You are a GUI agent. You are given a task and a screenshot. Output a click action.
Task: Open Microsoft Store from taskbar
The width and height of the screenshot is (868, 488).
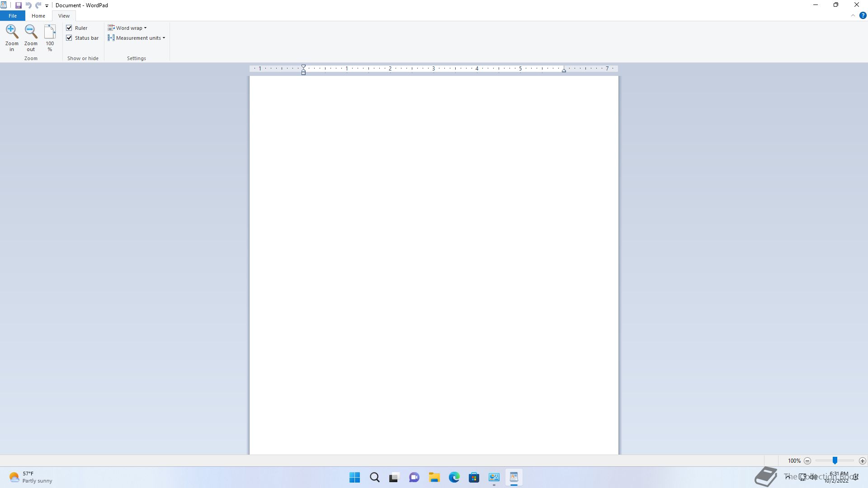(x=474, y=477)
